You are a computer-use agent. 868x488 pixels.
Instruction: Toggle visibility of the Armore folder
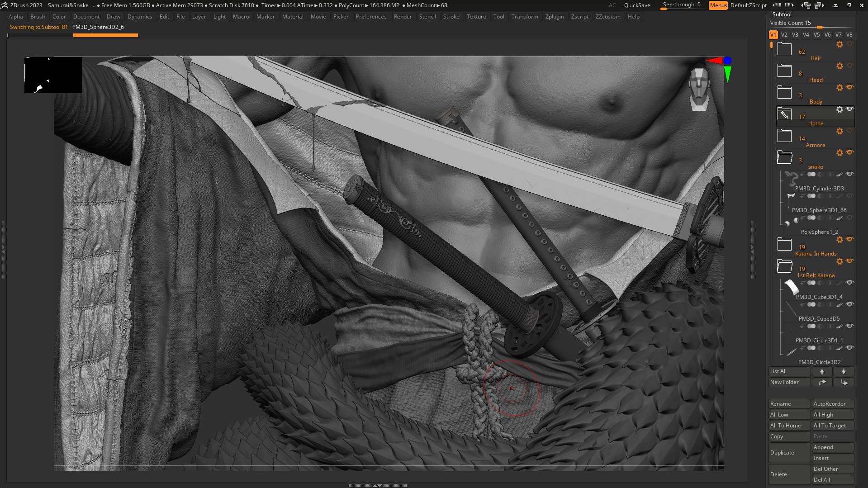click(850, 131)
